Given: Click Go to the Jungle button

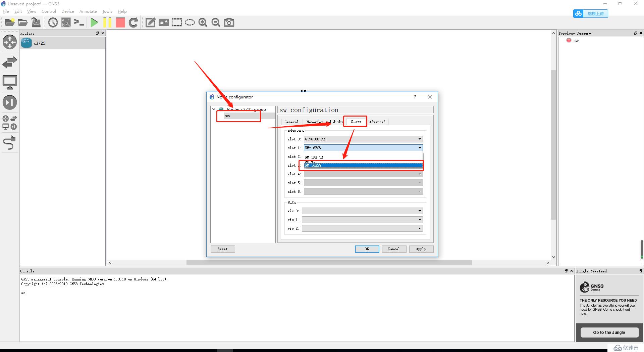Looking at the screenshot, I should coord(609,332).
